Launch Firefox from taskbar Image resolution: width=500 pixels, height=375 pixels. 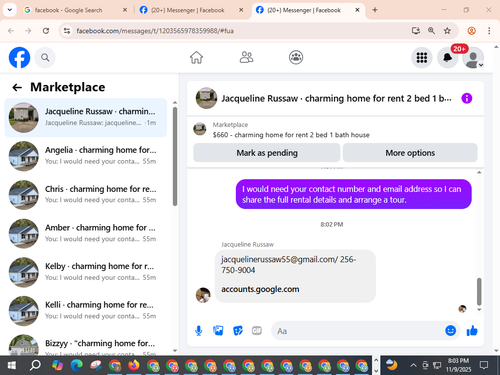coord(134,365)
